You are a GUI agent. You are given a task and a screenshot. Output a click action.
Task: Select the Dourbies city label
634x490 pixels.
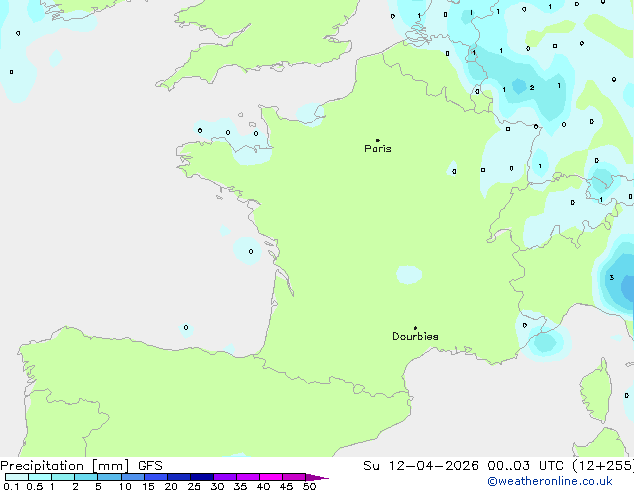click(415, 337)
